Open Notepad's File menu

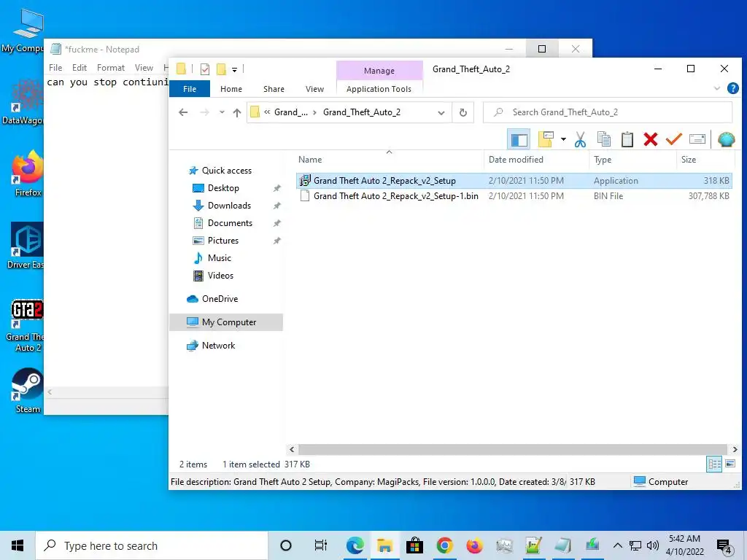click(55, 68)
